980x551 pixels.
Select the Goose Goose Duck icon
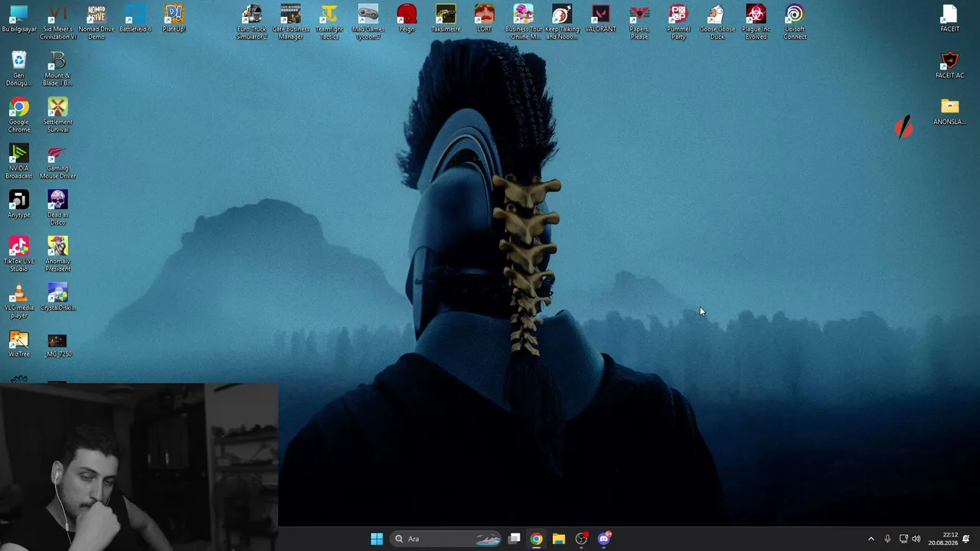coord(717,21)
